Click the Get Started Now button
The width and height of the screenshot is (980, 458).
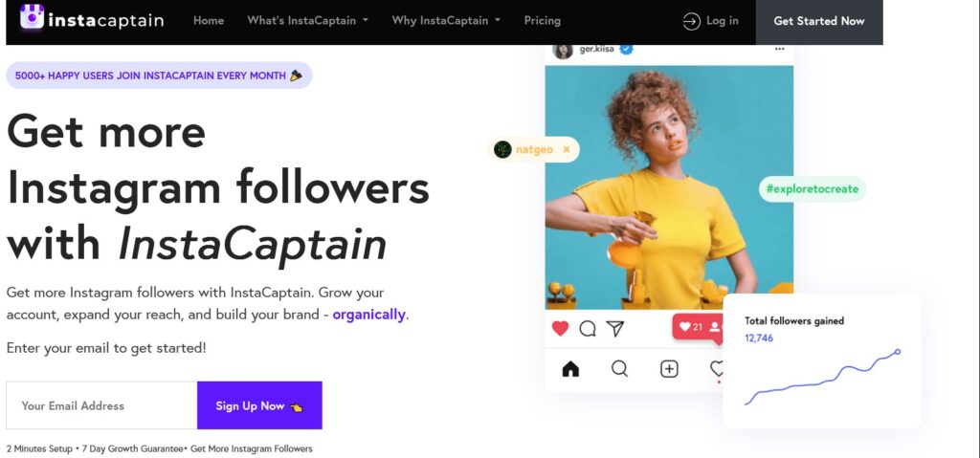tap(819, 21)
